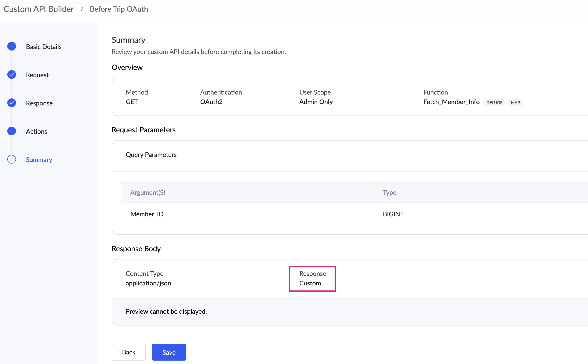Click the Request step checkmark icon
The image size is (588, 364).
pyautogui.click(x=12, y=75)
